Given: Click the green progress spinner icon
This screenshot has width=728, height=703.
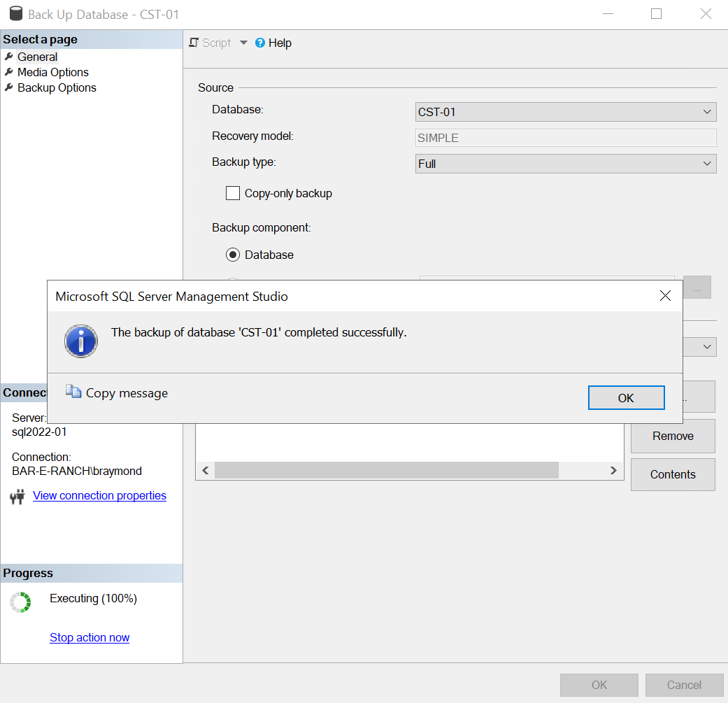Looking at the screenshot, I should (21, 602).
